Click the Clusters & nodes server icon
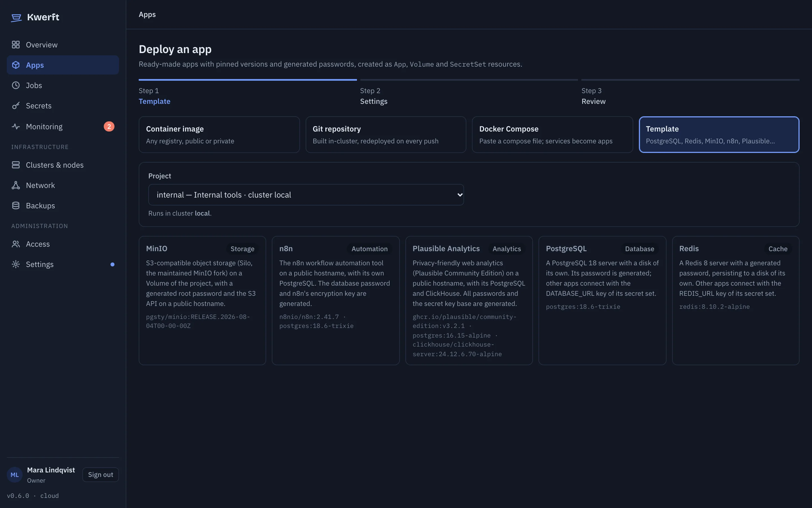This screenshot has width=812, height=508. pyautogui.click(x=16, y=165)
